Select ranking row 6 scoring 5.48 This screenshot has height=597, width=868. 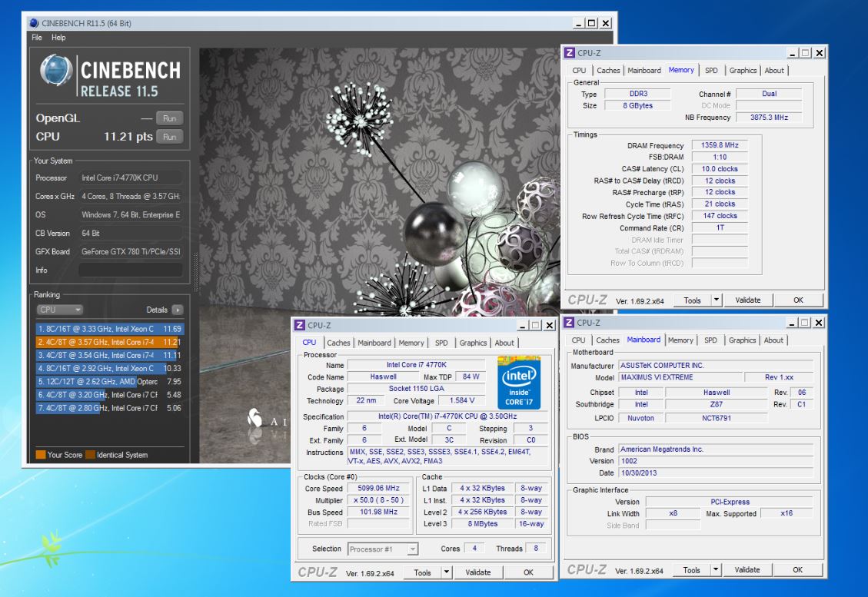tap(110, 395)
